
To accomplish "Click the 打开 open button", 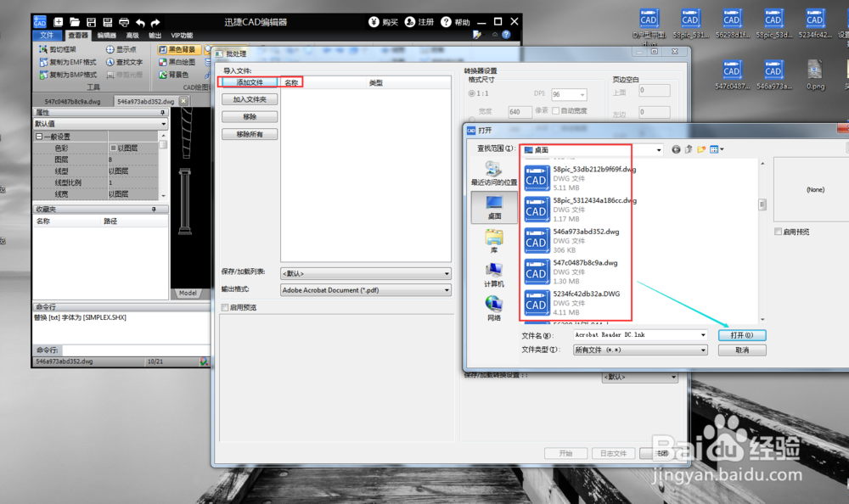I will 742,335.
